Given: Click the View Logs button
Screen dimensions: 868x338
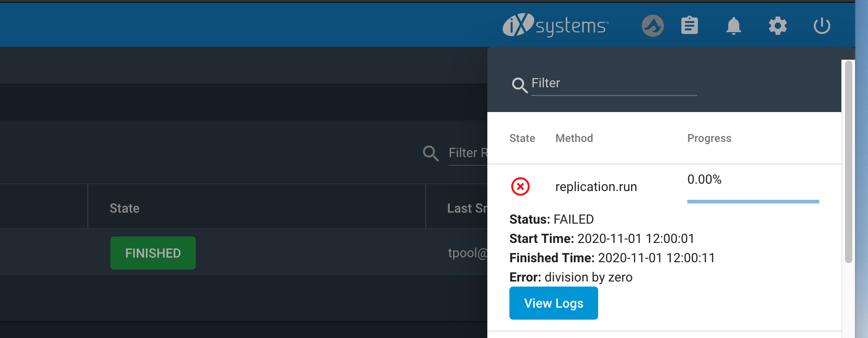Looking at the screenshot, I should click(554, 303).
